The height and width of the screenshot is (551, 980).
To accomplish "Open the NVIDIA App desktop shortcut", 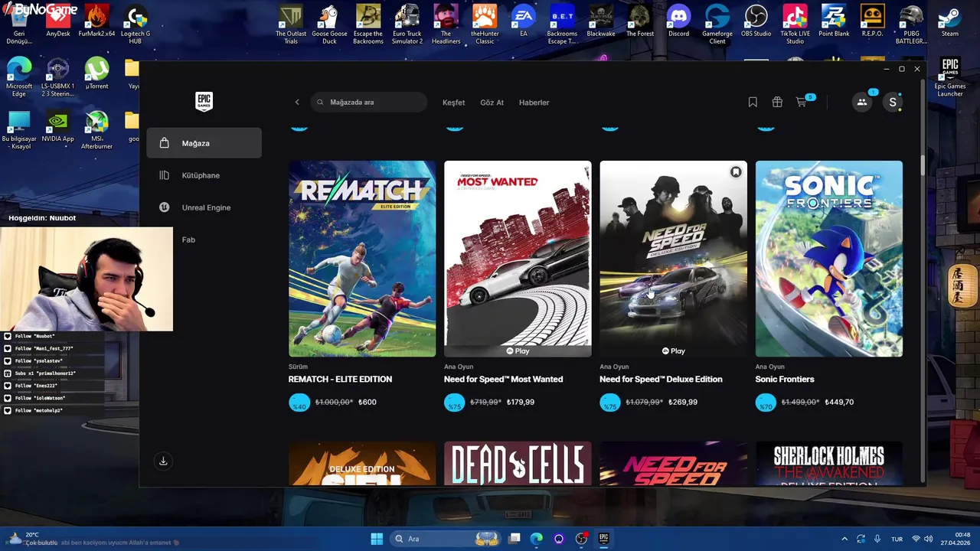I will (57, 126).
